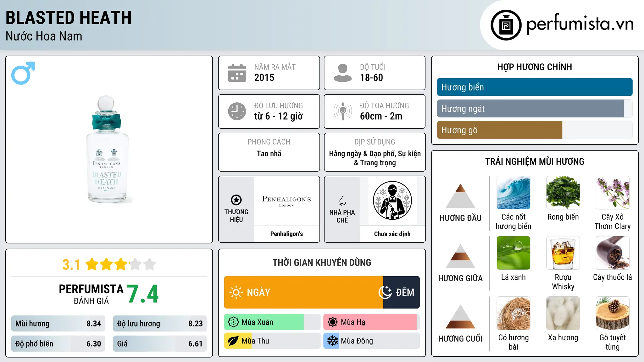Viewport: 644px width, 362px height.
Task: Click the snowflake icon for Mùa Đông
Action: point(333,341)
